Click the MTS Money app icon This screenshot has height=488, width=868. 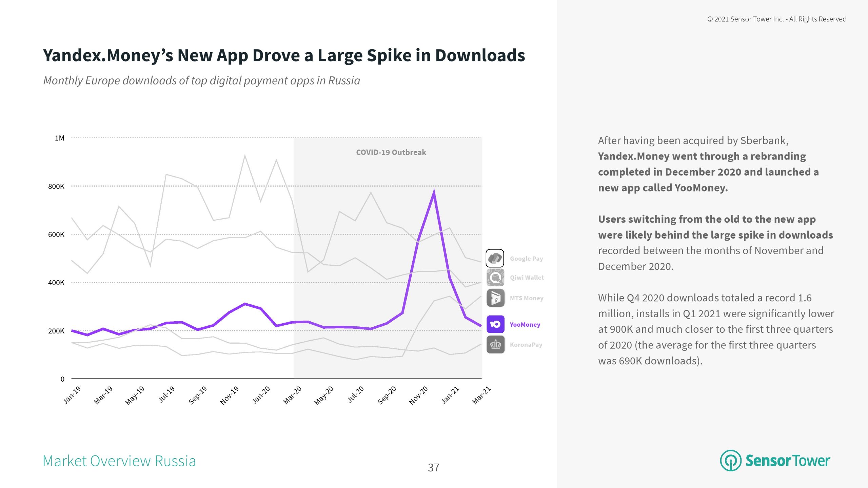pyautogui.click(x=495, y=298)
